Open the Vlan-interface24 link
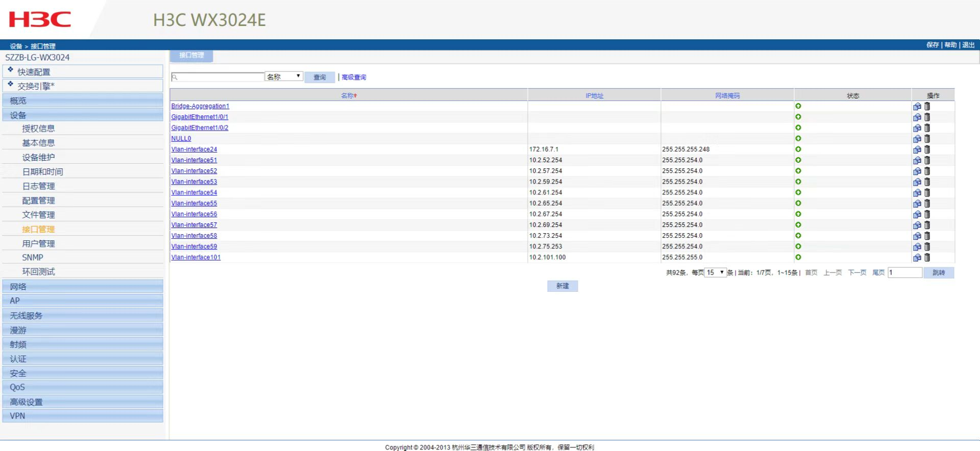The width and height of the screenshot is (980, 451). pos(194,149)
